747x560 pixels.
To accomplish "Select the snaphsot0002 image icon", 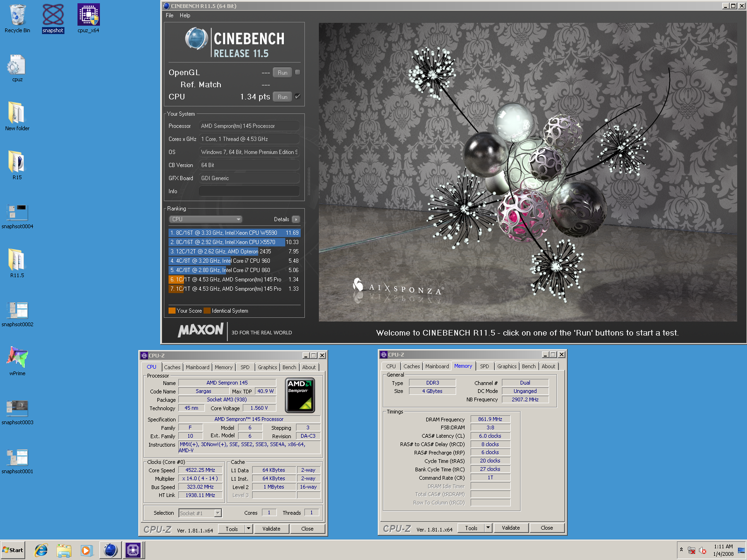I will 17,315.
